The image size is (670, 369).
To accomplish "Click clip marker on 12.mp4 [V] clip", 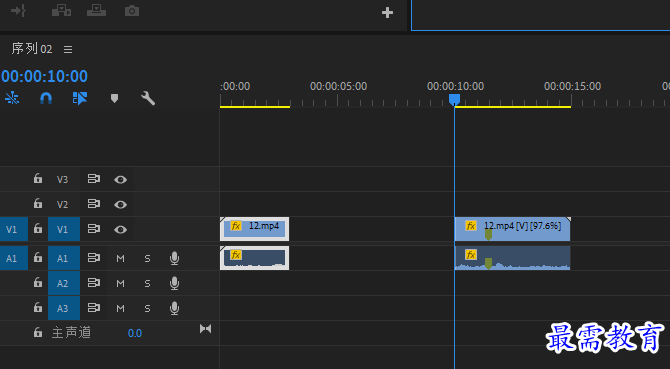I will tap(488, 234).
